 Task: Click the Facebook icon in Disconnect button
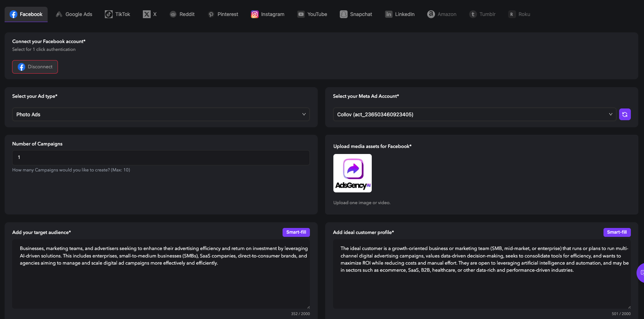pyautogui.click(x=21, y=67)
